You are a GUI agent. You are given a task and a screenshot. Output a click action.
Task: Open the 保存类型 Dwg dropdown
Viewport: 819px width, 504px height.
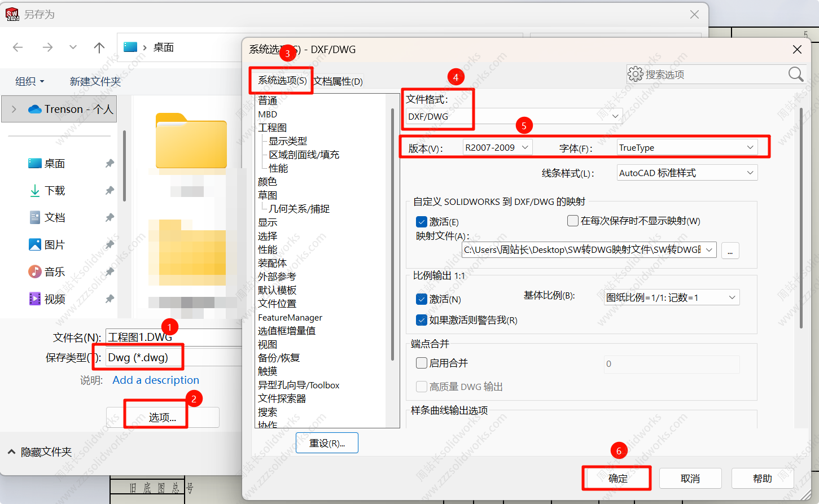click(x=174, y=357)
